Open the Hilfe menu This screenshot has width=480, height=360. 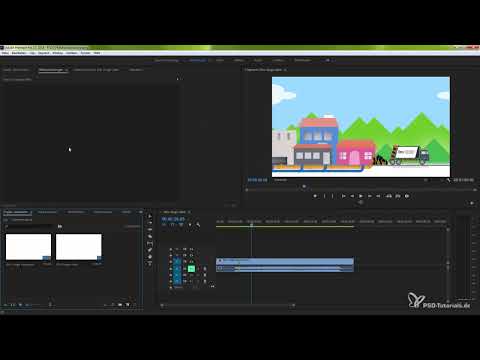97,53
